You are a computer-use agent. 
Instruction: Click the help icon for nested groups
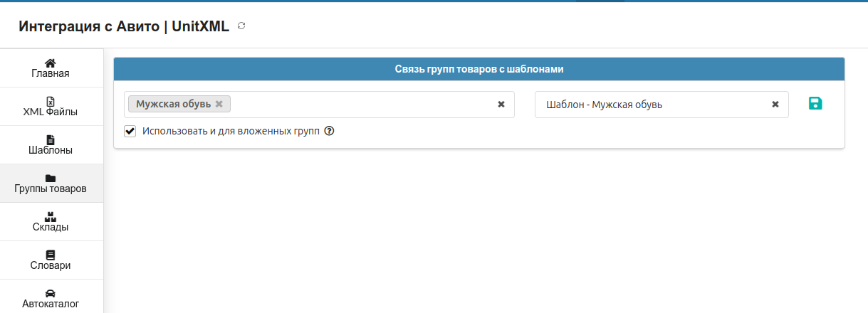coord(329,131)
